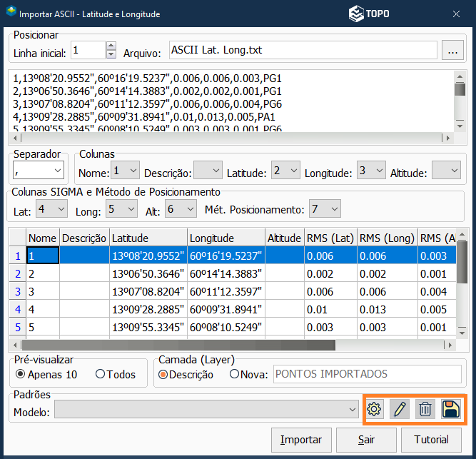Viewport: 476px width, 459px height.
Task: Choose the Nova layer radio button
Action: [235, 374]
